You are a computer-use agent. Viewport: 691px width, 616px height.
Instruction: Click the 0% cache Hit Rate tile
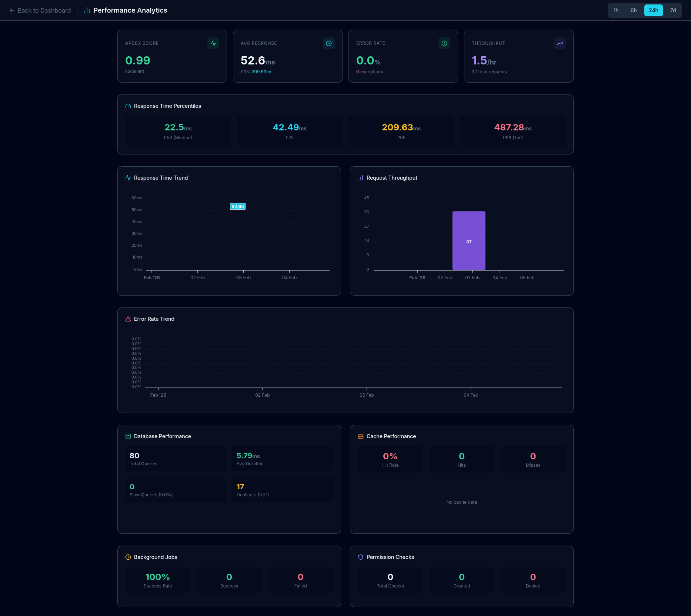(390, 459)
